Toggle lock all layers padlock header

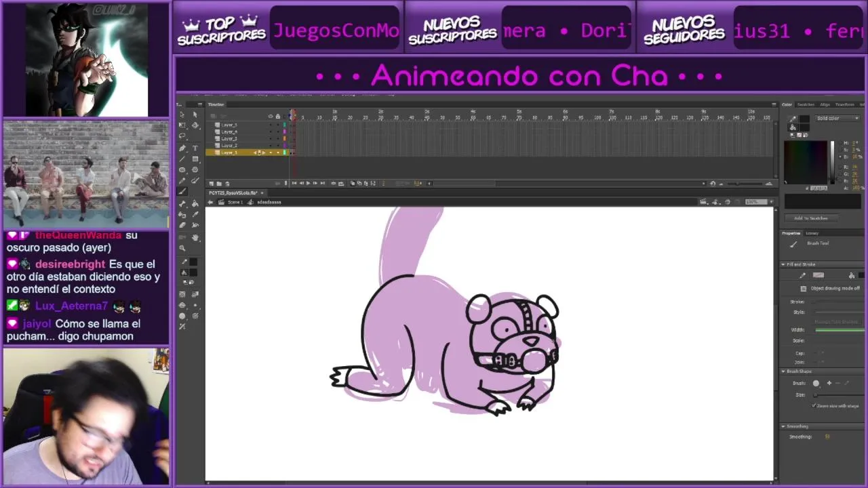pyautogui.click(x=278, y=116)
